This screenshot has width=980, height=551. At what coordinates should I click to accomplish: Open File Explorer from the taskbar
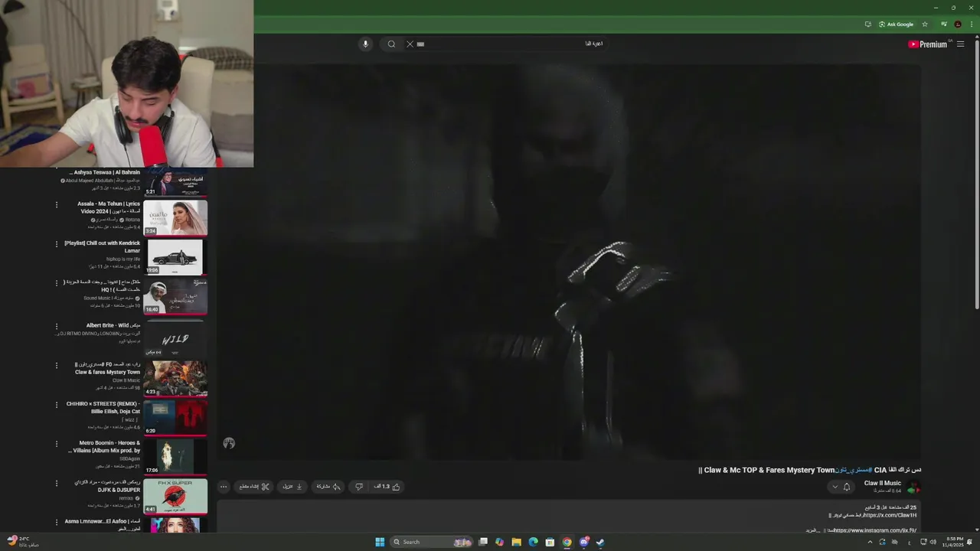[x=516, y=542]
